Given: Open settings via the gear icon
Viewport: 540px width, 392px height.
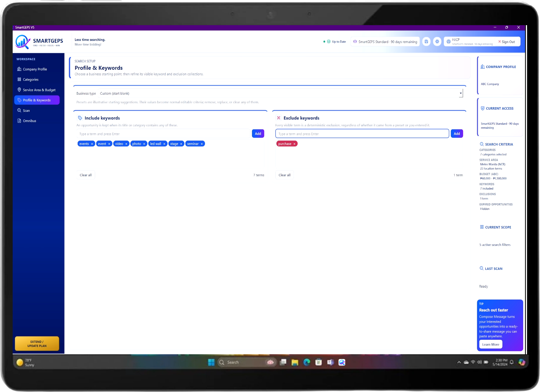Looking at the screenshot, I should [x=437, y=41].
